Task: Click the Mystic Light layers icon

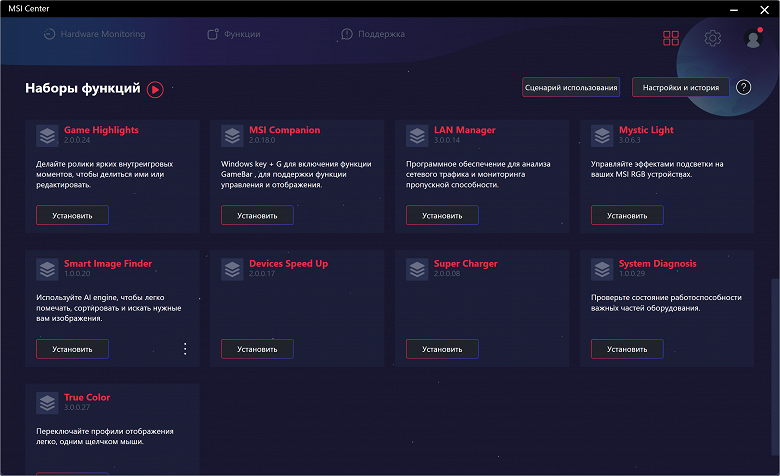Action: click(602, 135)
